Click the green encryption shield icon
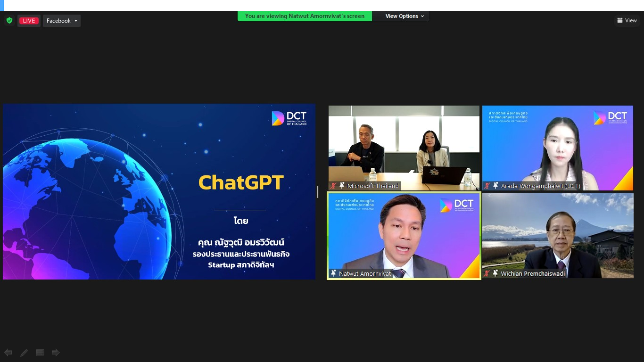644x362 pixels. [9, 20]
